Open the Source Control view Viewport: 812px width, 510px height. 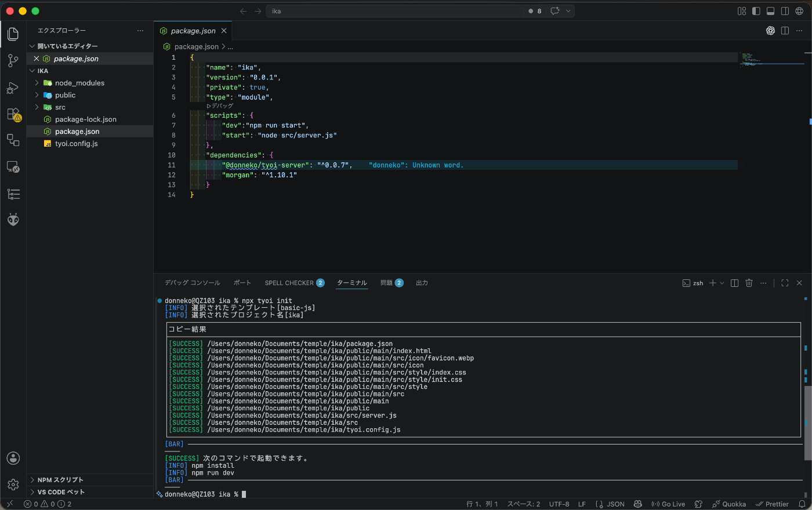coord(13,61)
